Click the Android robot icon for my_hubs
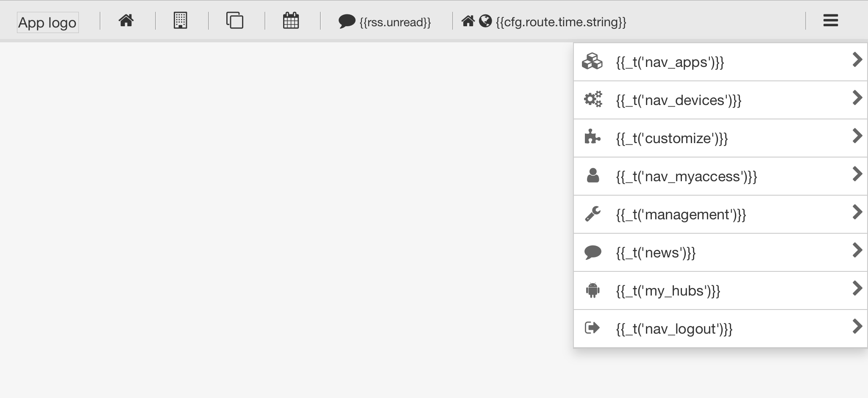 593,290
